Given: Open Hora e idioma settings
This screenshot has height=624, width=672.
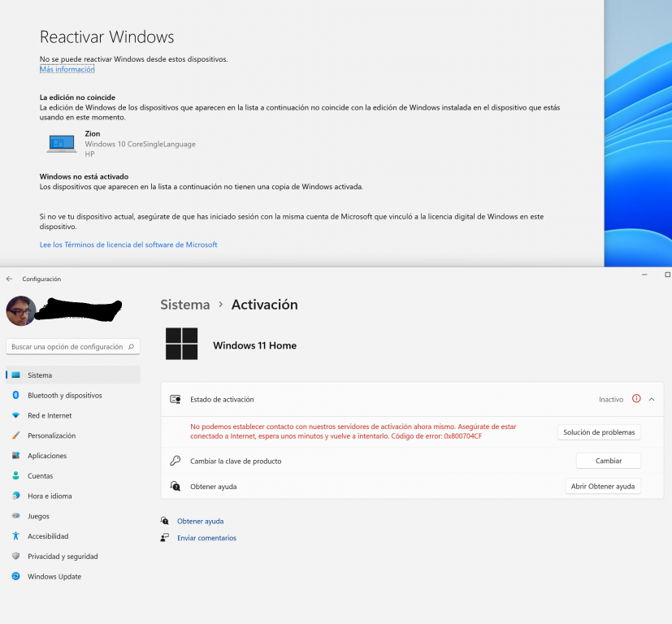Looking at the screenshot, I should (x=73, y=496).
